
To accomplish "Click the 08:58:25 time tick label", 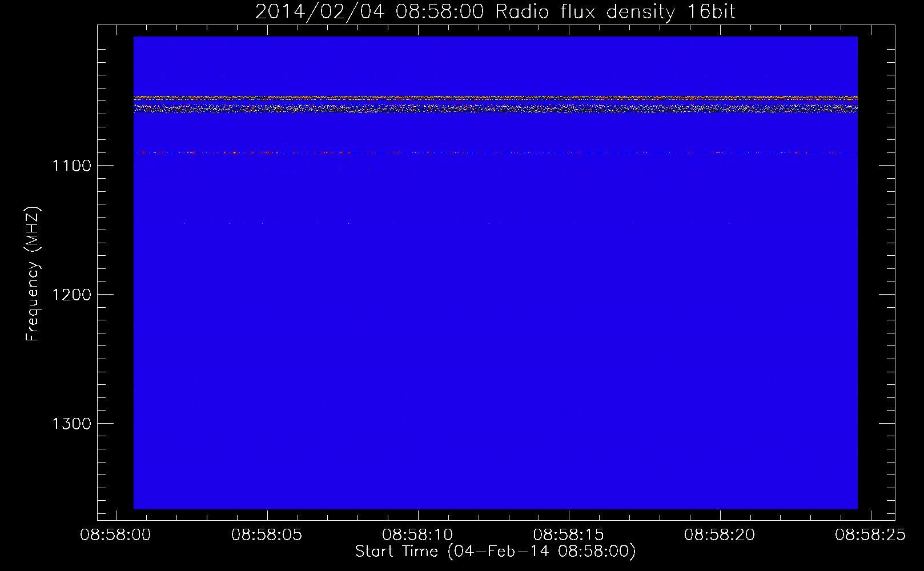I will pyautogui.click(x=870, y=535).
